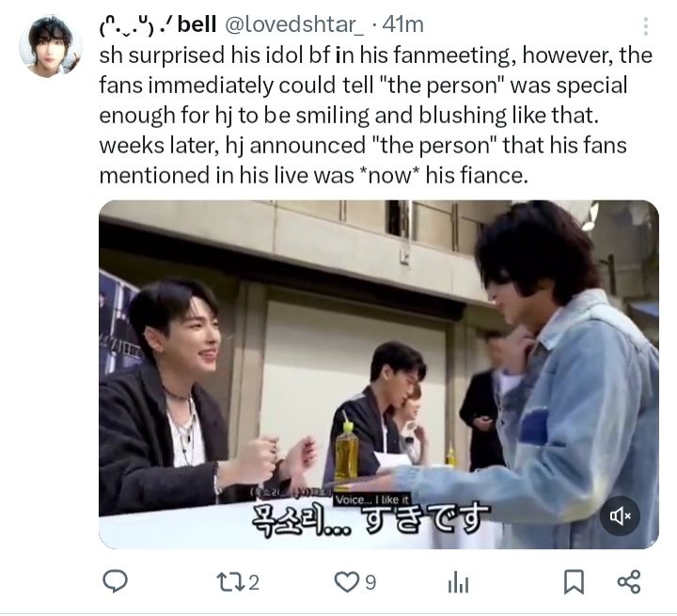677x616 pixels.
Task: Click the kaomoji emoticon in display name
Action: pyautogui.click(x=134, y=26)
